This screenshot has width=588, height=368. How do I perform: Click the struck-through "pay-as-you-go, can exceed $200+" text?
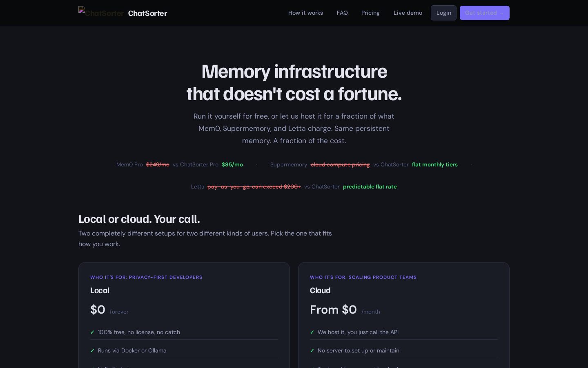click(x=254, y=186)
